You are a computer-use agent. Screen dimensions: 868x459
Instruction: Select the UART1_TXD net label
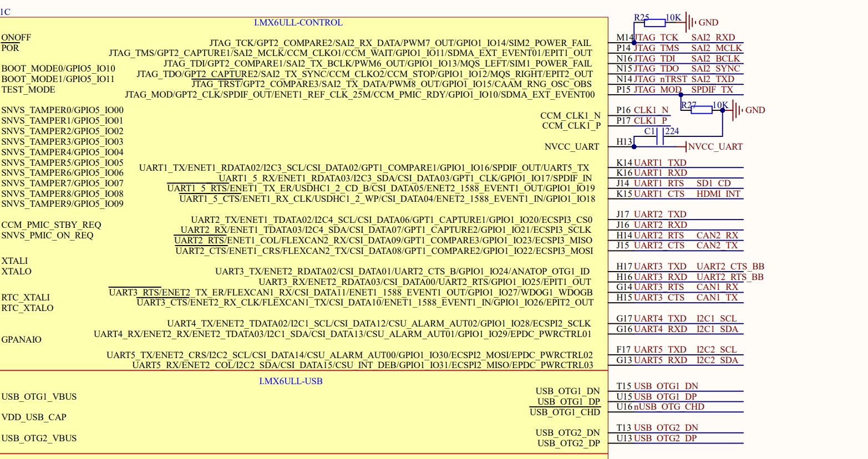pyautogui.click(x=660, y=162)
